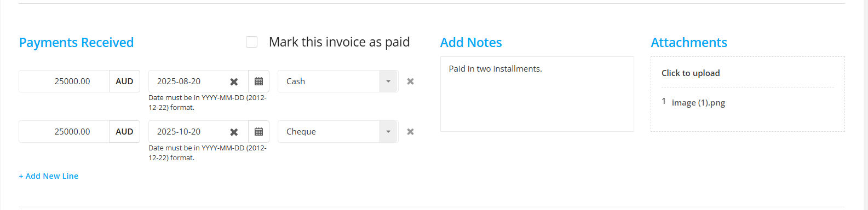868x210 pixels.
Task: Add a new payment line
Action: coord(49,176)
